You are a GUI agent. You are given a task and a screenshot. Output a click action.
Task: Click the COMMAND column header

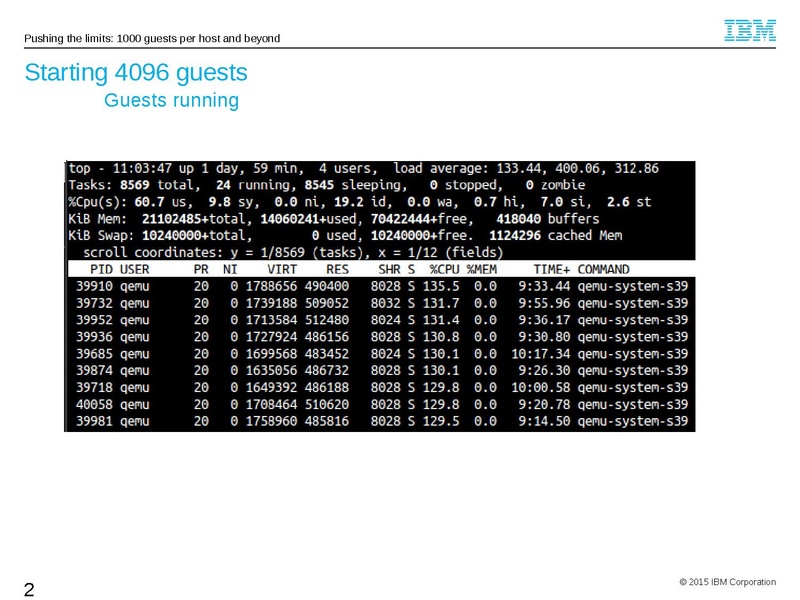coord(603,269)
